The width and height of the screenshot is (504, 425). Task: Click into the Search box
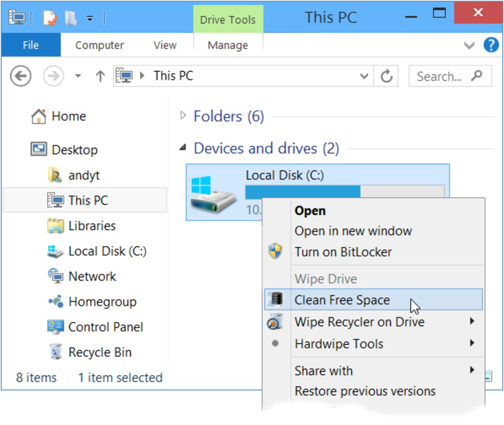[450, 76]
